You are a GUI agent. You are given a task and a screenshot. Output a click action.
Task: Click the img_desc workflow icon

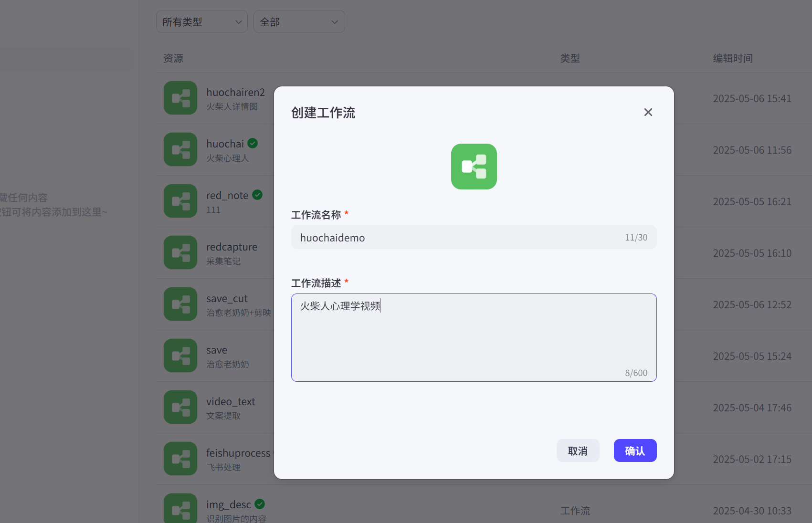tap(180, 508)
